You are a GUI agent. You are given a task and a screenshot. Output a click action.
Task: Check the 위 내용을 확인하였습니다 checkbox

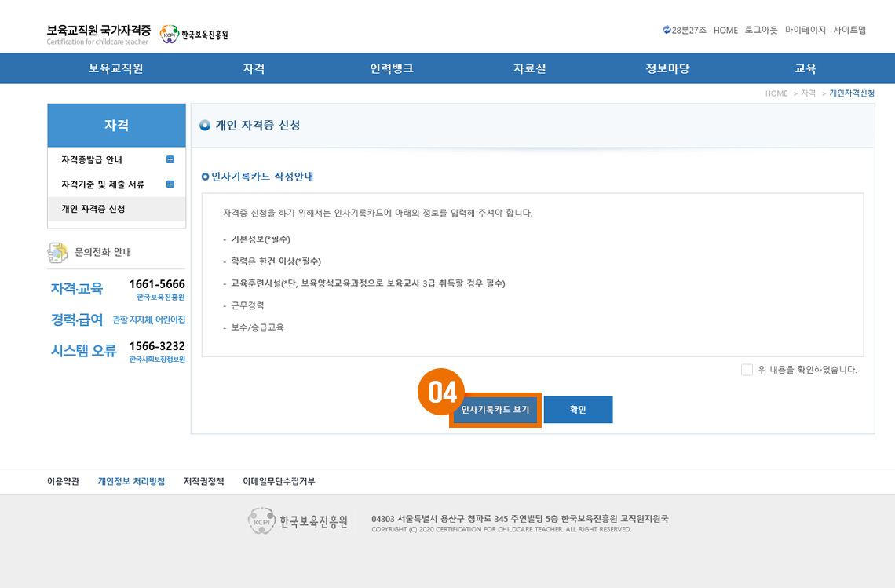[747, 370]
